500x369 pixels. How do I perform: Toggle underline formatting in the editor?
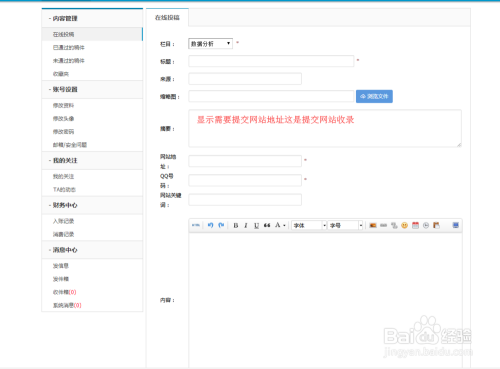[x=256, y=225]
